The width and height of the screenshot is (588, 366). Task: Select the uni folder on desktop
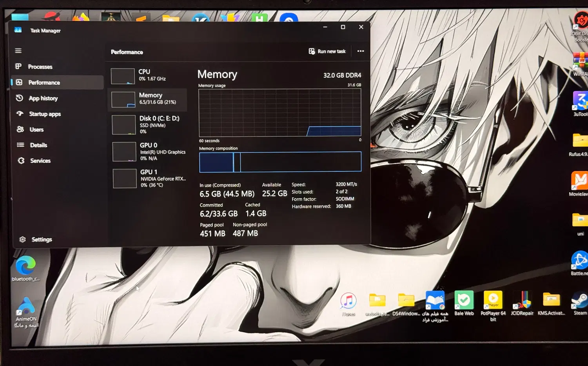(x=580, y=224)
